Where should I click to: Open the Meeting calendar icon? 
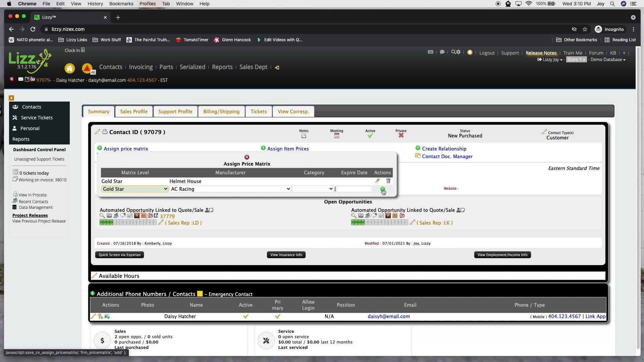(336, 136)
